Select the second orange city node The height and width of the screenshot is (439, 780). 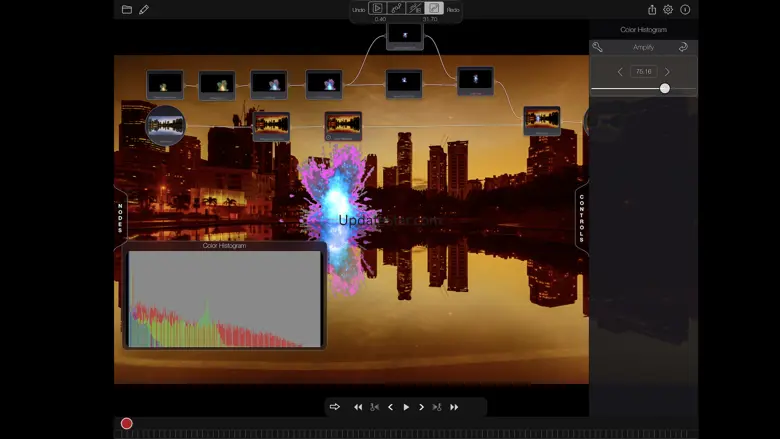pos(343,126)
